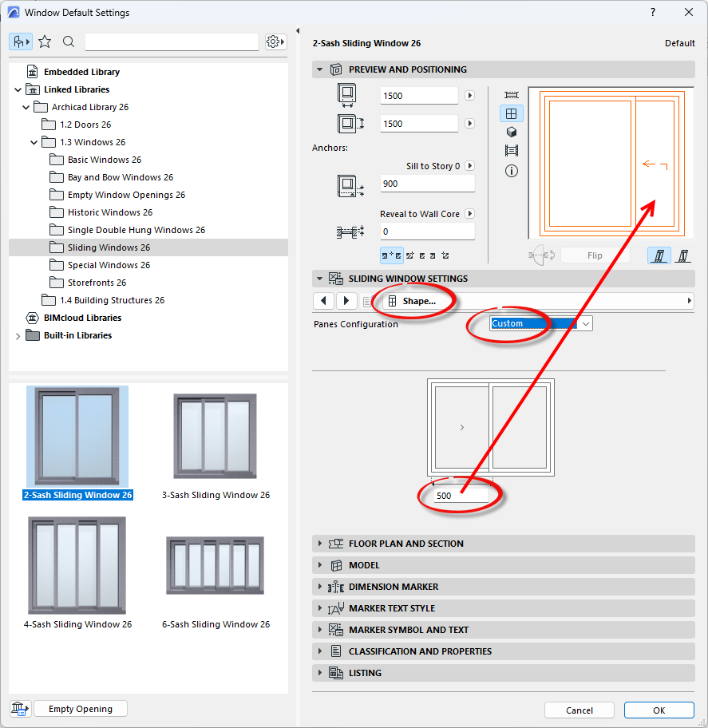Collapse the library browser panel arrow
This screenshot has width=708, height=728.
tap(298, 30)
